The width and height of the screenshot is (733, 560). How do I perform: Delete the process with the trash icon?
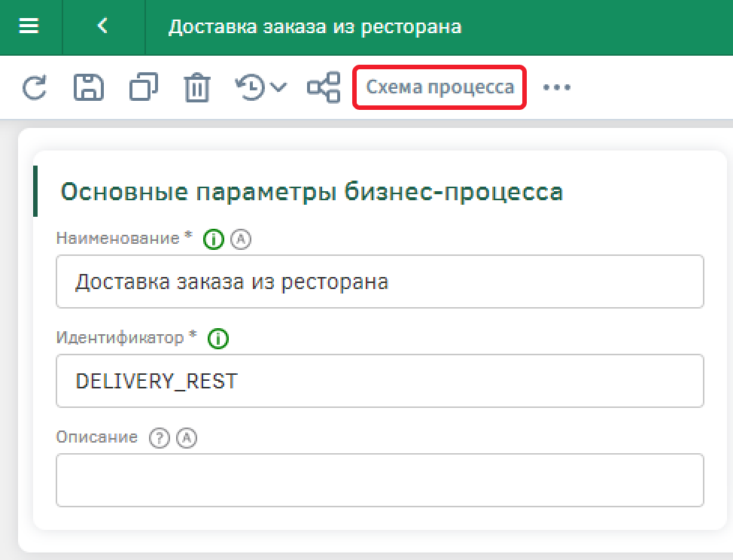(x=197, y=88)
